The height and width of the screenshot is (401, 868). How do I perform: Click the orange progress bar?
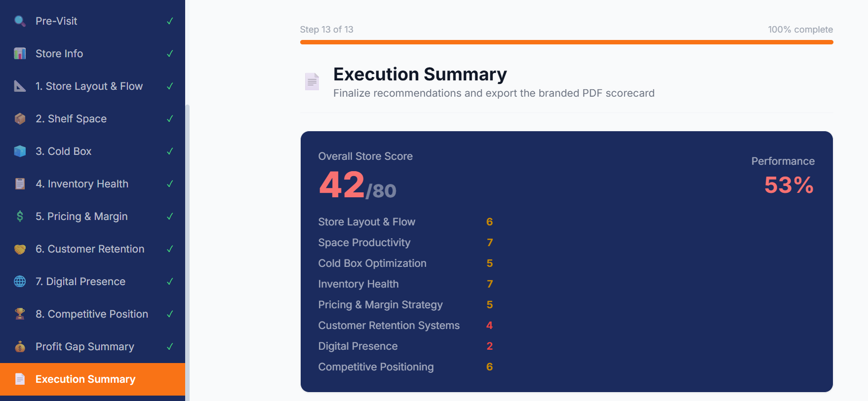(x=566, y=43)
